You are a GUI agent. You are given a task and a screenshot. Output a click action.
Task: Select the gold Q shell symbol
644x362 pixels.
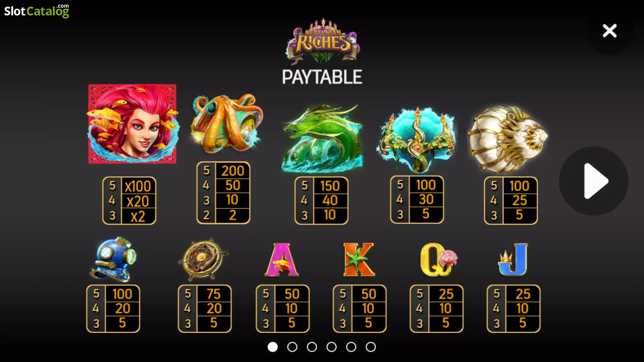point(438,260)
